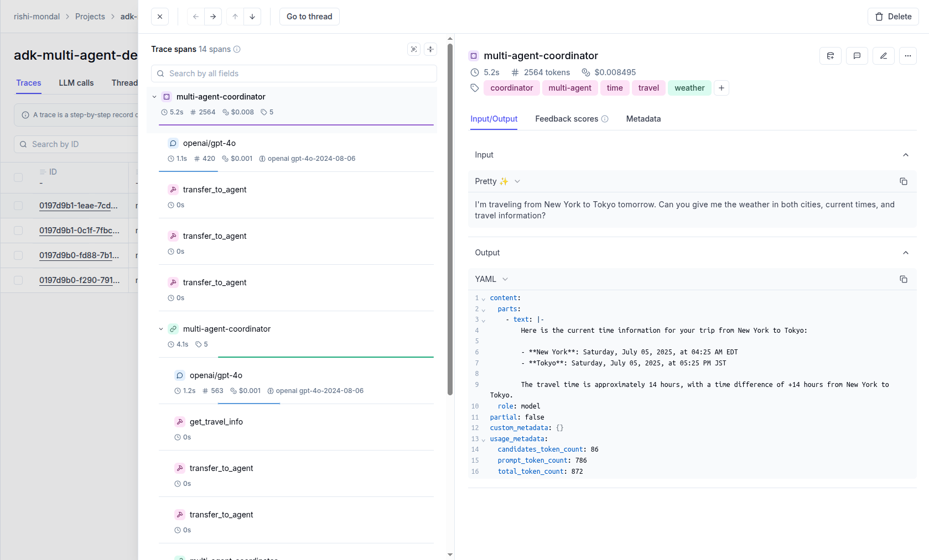
Task: Open the LLM calls tab
Action: coord(76,83)
